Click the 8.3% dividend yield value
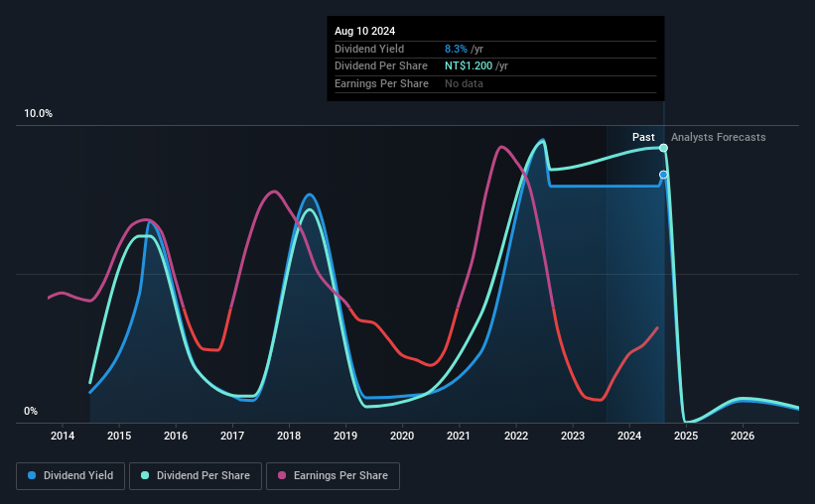 point(456,49)
